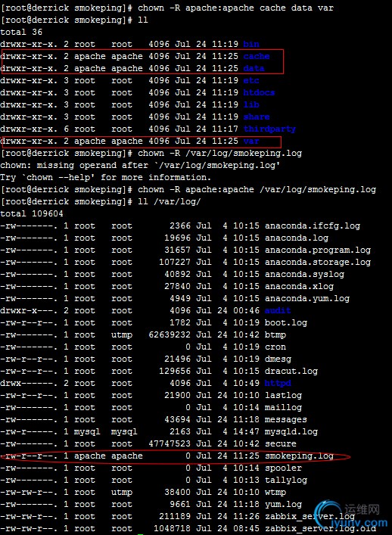Select time '14:47' in mysqld.log row
The image size is (392, 535).
246,432
